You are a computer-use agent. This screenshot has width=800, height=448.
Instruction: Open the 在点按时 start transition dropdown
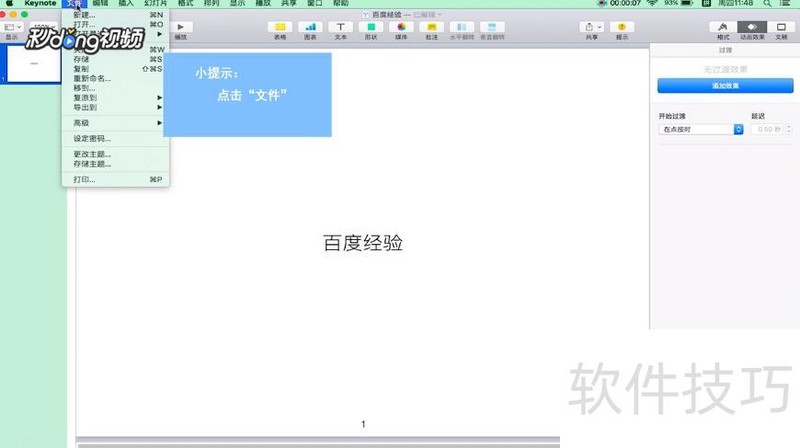coord(701,130)
